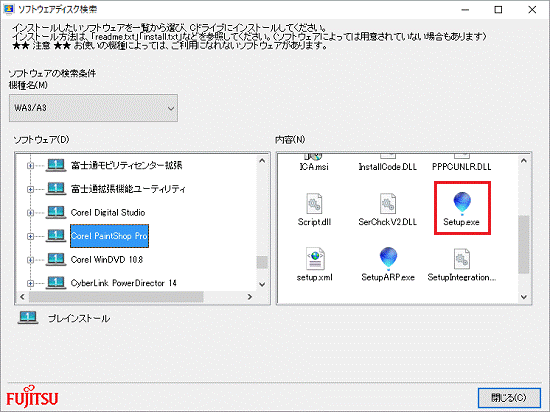Image resolution: width=550 pixels, height=412 pixels.
Task: Click contents pane scroll up arrow
Action: pos(524,161)
